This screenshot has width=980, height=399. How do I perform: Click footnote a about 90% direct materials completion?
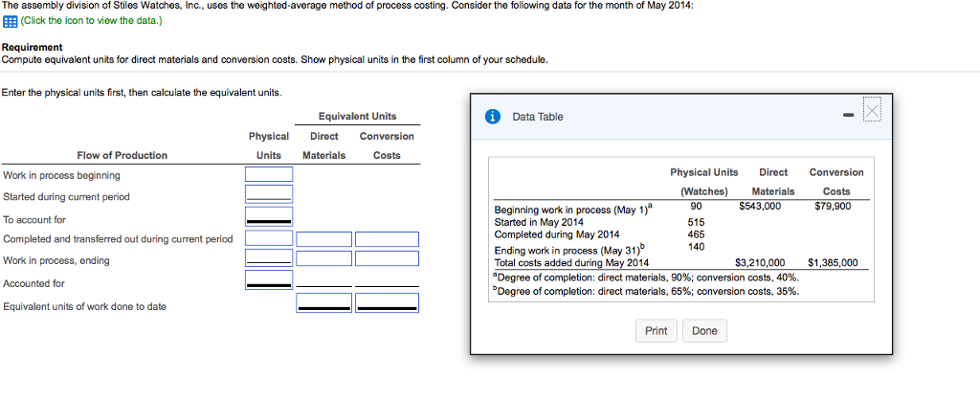click(646, 277)
